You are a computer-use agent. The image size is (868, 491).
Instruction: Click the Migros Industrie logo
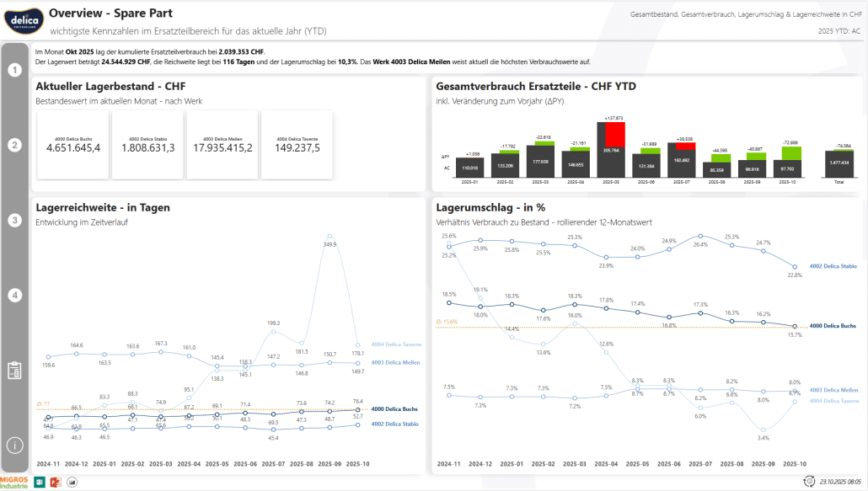13,482
